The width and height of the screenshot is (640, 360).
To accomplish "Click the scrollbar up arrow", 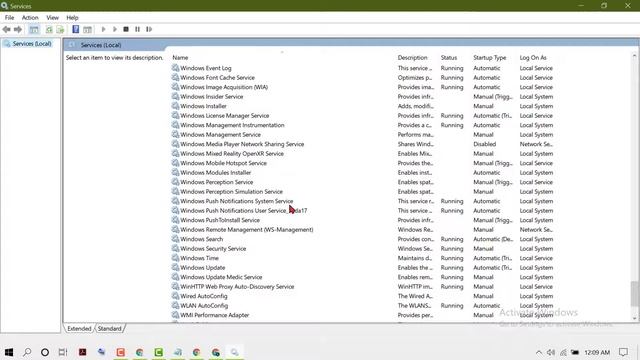I will (634, 56).
